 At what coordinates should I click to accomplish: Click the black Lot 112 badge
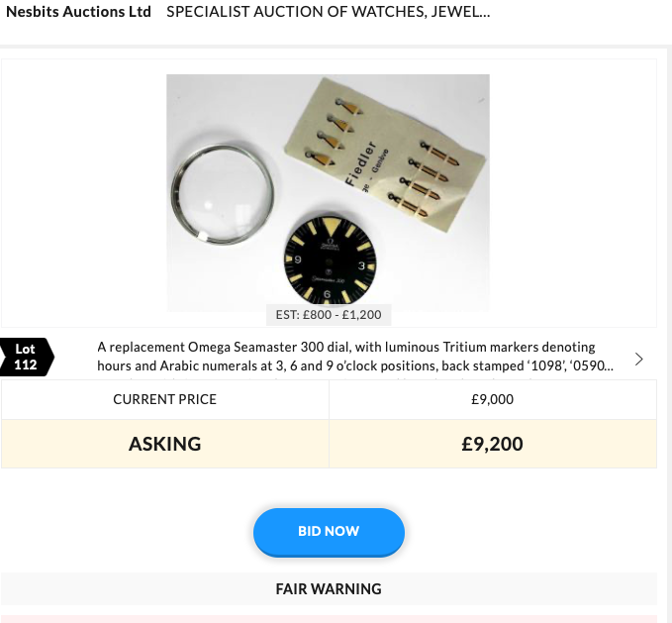tap(27, 358)
